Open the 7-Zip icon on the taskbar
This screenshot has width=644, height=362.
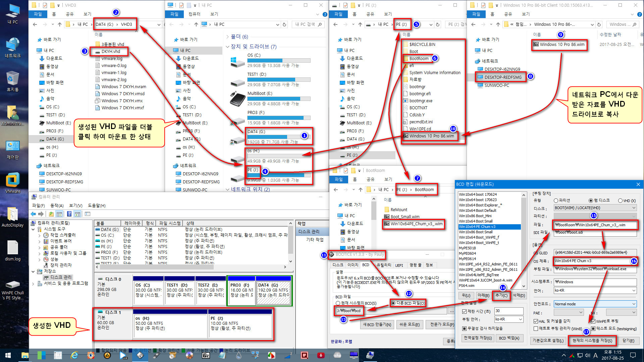[206, 355]
